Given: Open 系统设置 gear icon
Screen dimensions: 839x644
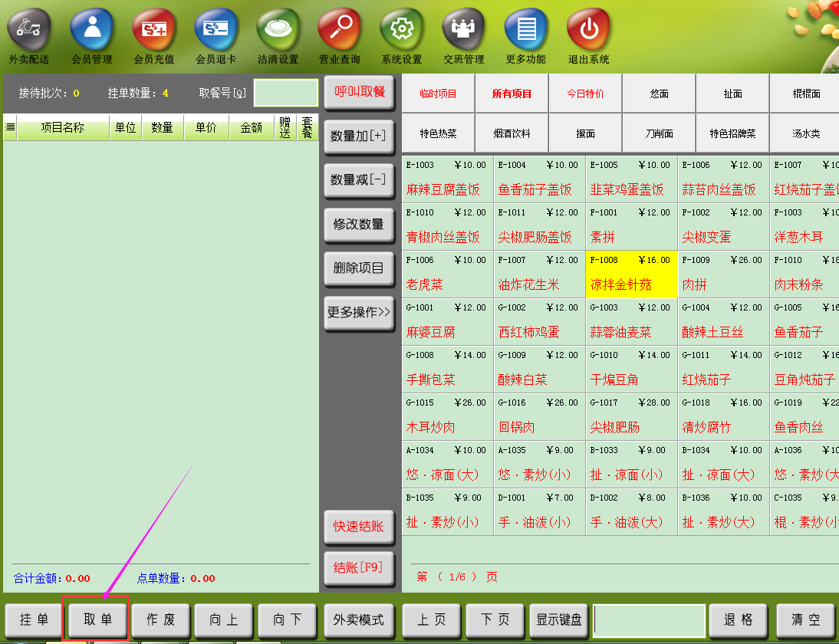Looking at the screenshot, I should (402, 29).
